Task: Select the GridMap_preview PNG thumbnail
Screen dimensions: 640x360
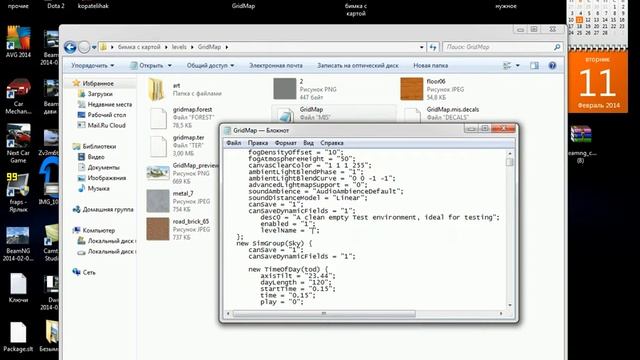Action: click(x=158, y=173)
